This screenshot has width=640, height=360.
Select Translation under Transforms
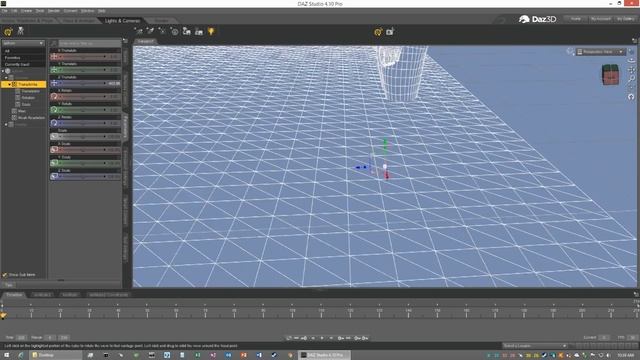(x=31, y=91)
